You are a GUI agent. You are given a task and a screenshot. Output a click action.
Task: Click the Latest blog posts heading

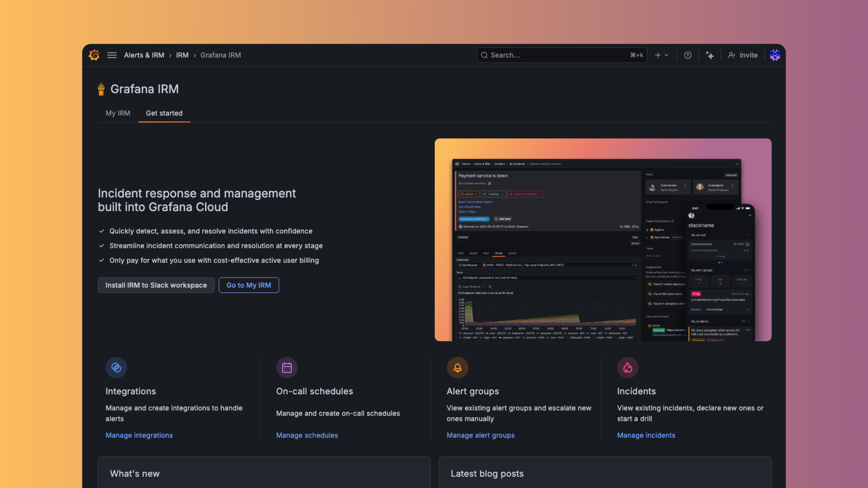pyautogui.click(x=487, y=474)
